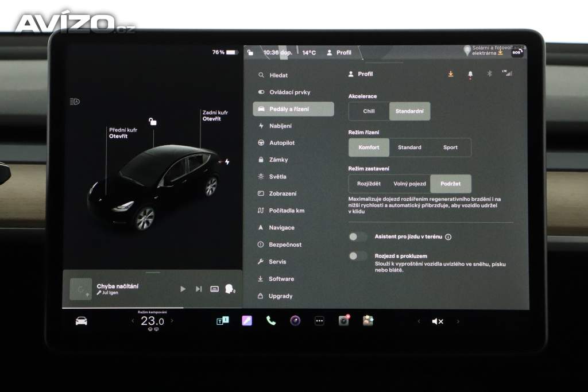Open the dashcam icon
Screen dimensions: 588x392
(x=343, y=320)
